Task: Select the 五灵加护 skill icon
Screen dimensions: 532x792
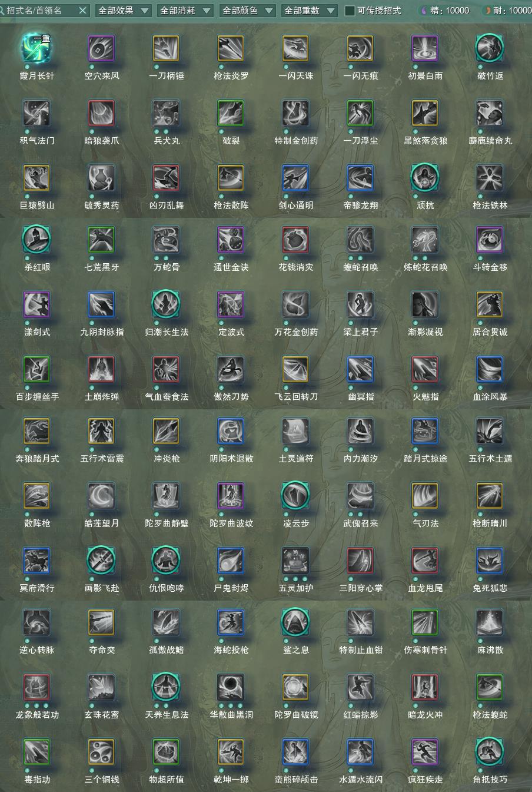Action: [x=295, y=561]
